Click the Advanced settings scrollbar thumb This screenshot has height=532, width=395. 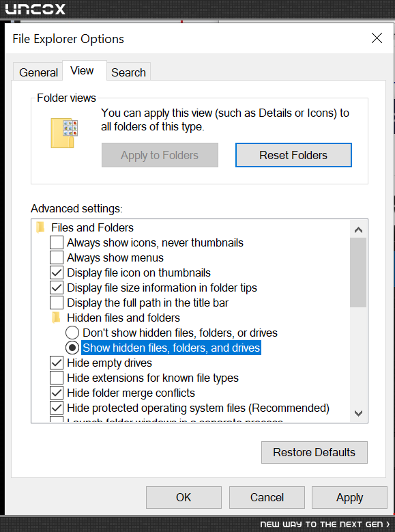pyautogui.click(x=358, y=272)
